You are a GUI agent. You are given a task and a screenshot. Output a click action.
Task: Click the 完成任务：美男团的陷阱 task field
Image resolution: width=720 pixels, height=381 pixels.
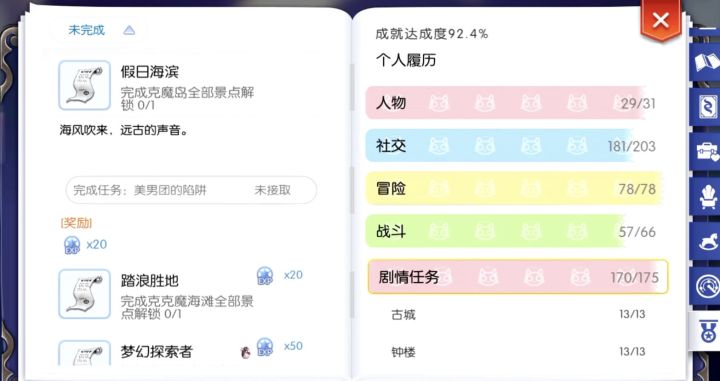click(191, 190)
